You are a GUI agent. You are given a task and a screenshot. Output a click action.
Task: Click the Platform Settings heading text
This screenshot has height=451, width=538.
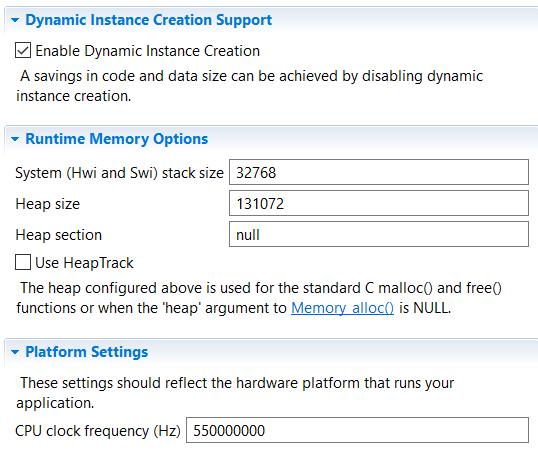point(87,352)
